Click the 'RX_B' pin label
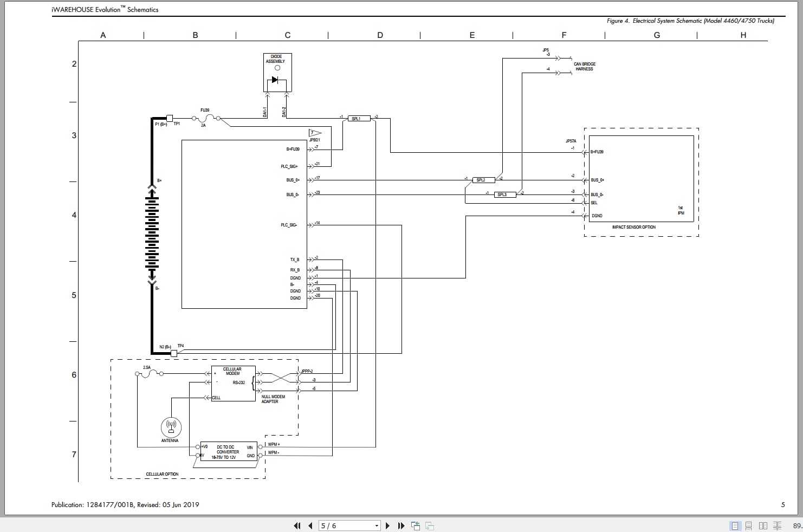Screen dimensions: 803x532 pos(295,270)
